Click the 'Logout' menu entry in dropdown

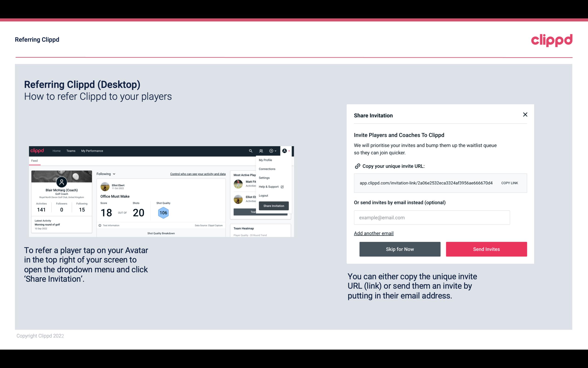pos(263,196)
